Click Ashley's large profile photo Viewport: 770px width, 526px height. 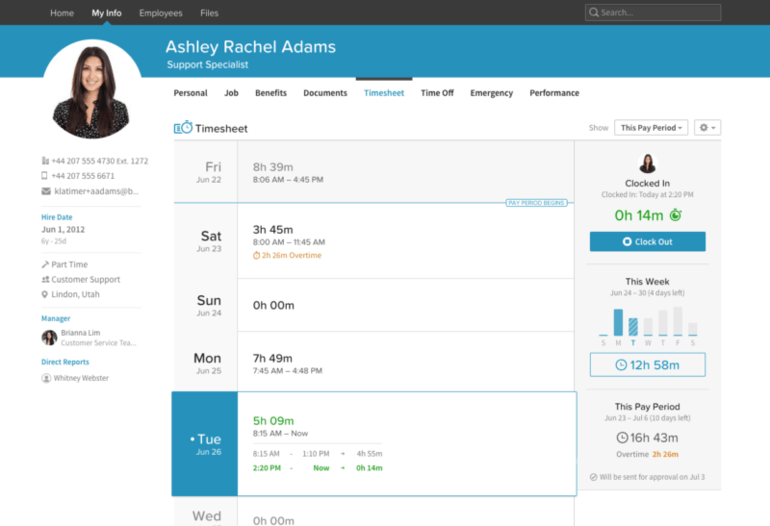[x=92, y=90]
